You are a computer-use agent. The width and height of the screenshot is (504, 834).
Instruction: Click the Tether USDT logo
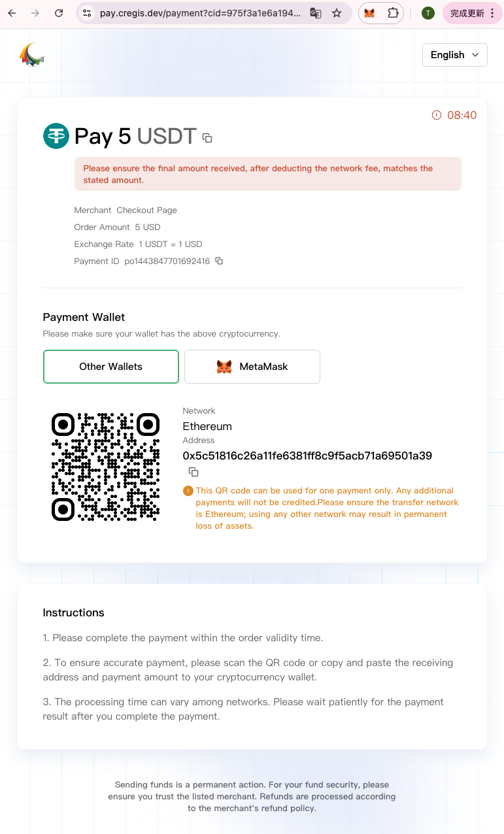56,136
